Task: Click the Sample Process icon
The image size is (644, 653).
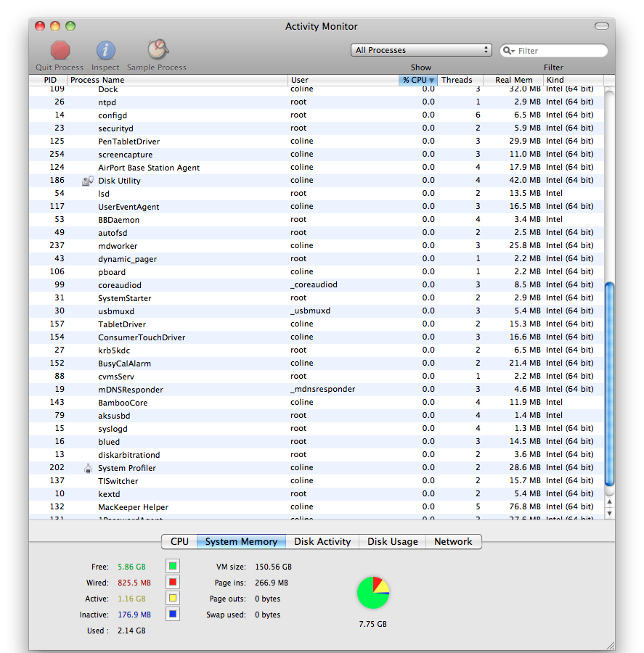Action: click(158, 49)
